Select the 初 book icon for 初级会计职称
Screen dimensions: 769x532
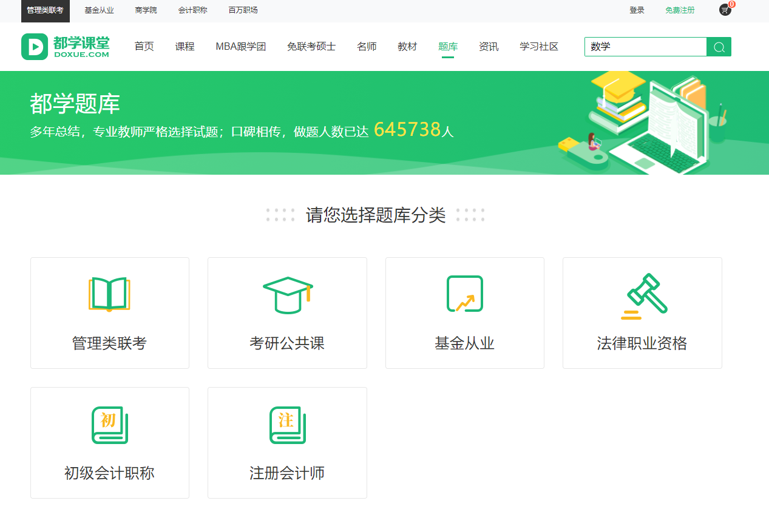[109, 425]
